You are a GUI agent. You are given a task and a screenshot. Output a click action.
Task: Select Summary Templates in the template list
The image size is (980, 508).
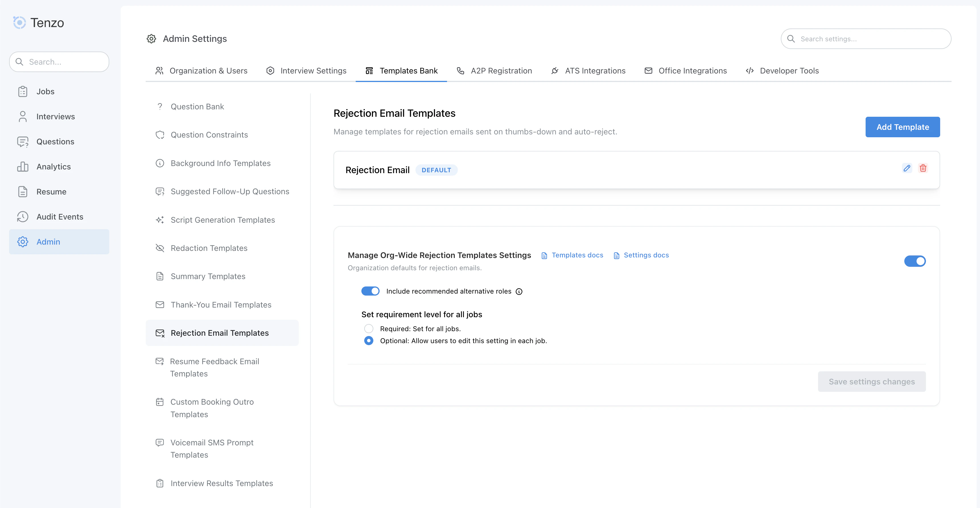pos(208,276)
